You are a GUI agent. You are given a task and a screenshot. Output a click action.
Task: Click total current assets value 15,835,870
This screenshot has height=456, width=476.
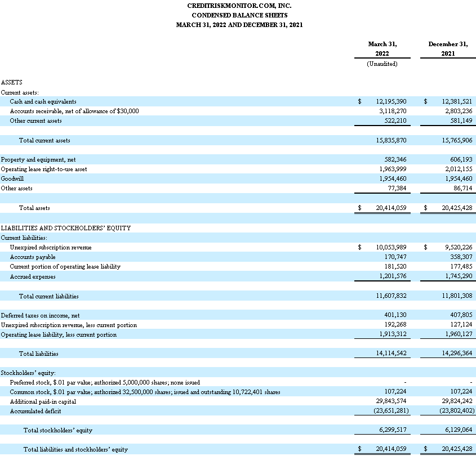pos(391,141)
